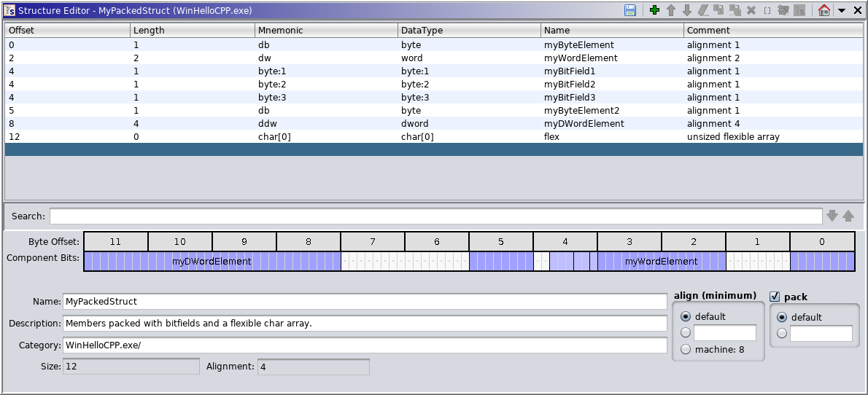This screenshot has height=395, width=868.
Task: Click the myWordElement block in Component Bits
Action: [661, 262]
